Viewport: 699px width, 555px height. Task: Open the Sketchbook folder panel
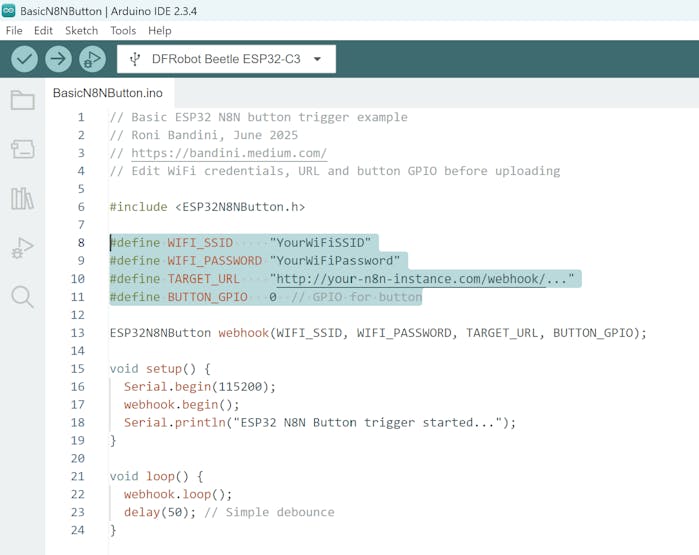pyautogui.click(x=22, y=100)
